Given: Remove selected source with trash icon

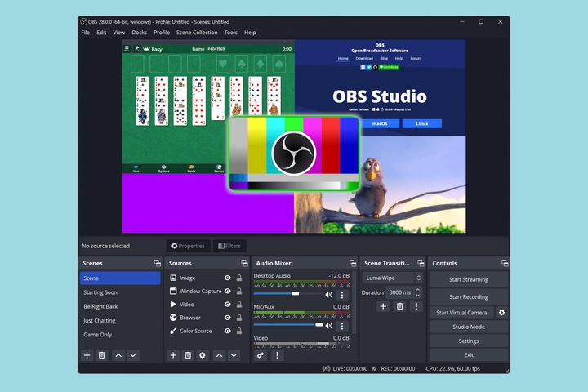Looking at the screenshot, I should tap(188, 355).
